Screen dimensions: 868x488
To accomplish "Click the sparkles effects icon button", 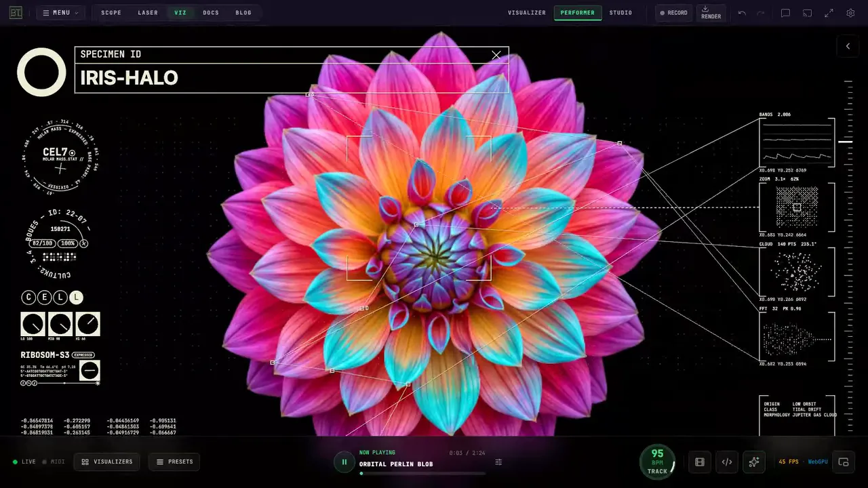I will [x=754, y=462].
